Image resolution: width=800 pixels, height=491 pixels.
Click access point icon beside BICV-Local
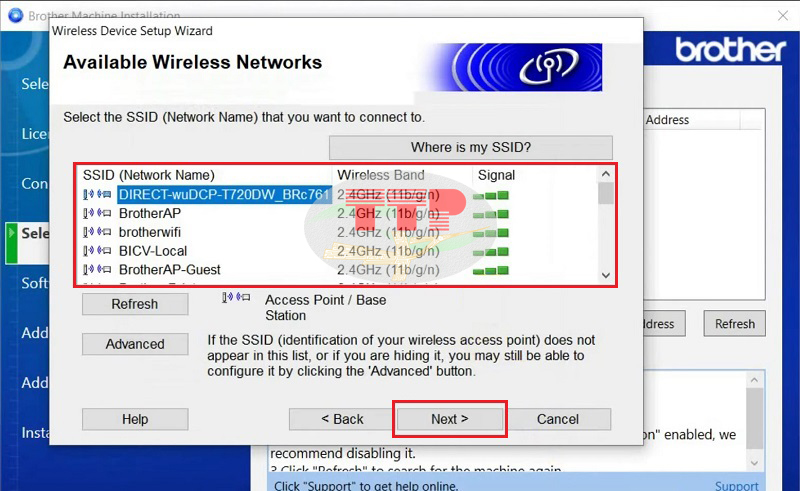pyautogui.click(x=97, y=251)
